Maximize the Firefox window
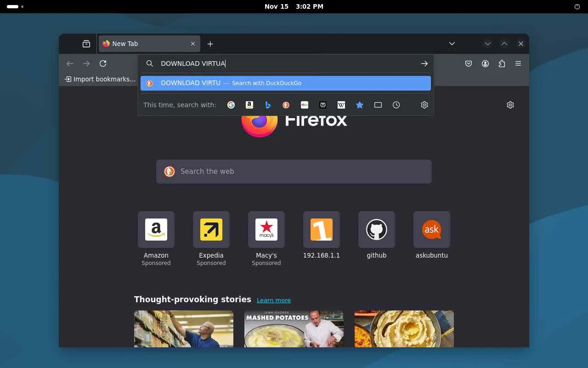The height and width of the screenshot is (368, 588). pyautogui.click(x=504, y=44)
